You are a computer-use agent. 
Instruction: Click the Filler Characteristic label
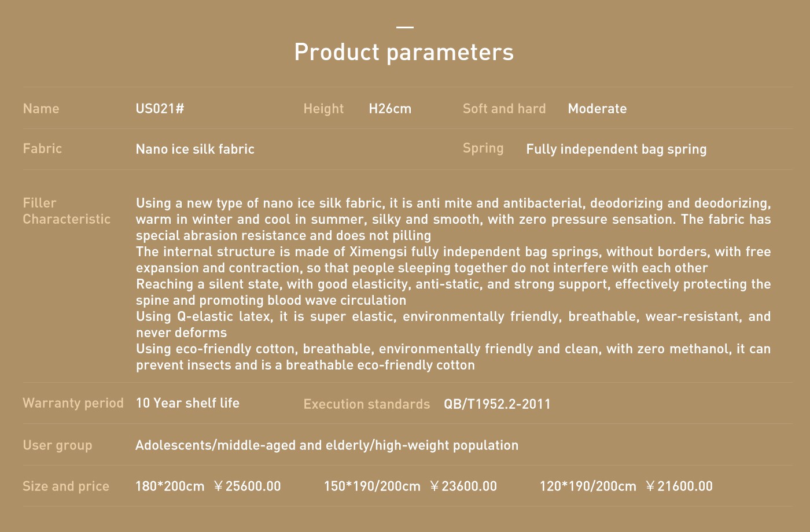click(67, 211)
